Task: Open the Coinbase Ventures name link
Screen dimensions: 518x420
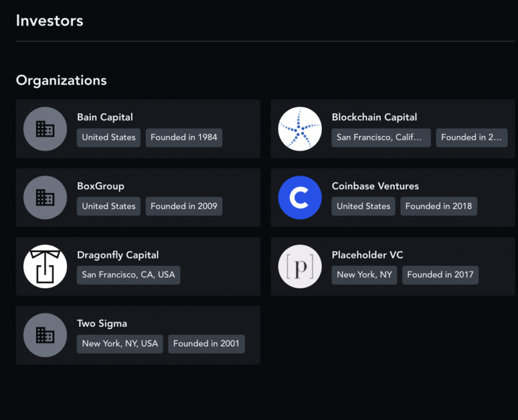Action: point(375,186)
